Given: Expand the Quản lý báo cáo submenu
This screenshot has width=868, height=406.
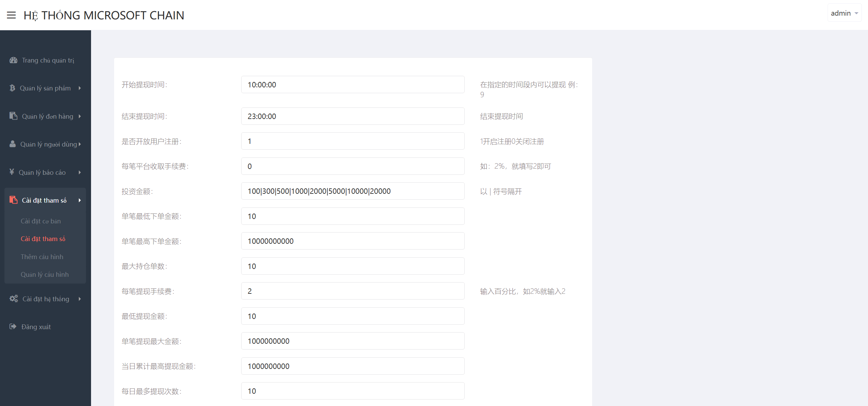Looking at the screenshot, I should point(80,172).
